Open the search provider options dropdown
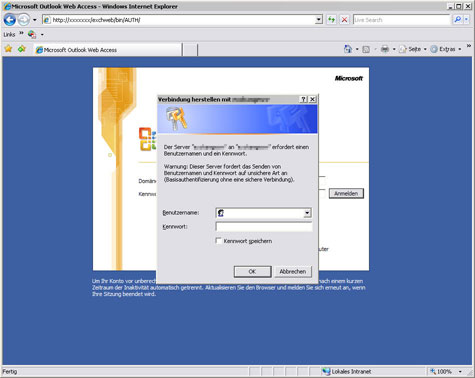 (x=466, y=20)
